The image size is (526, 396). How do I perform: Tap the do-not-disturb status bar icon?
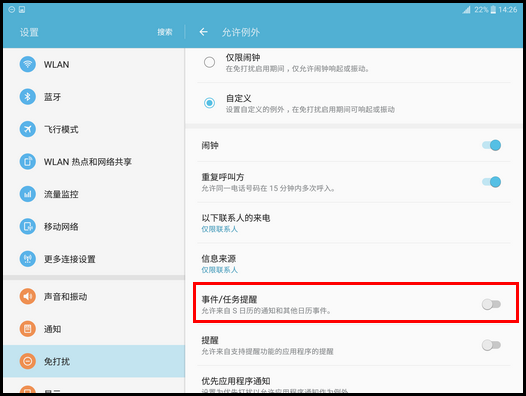click(12, 9)
